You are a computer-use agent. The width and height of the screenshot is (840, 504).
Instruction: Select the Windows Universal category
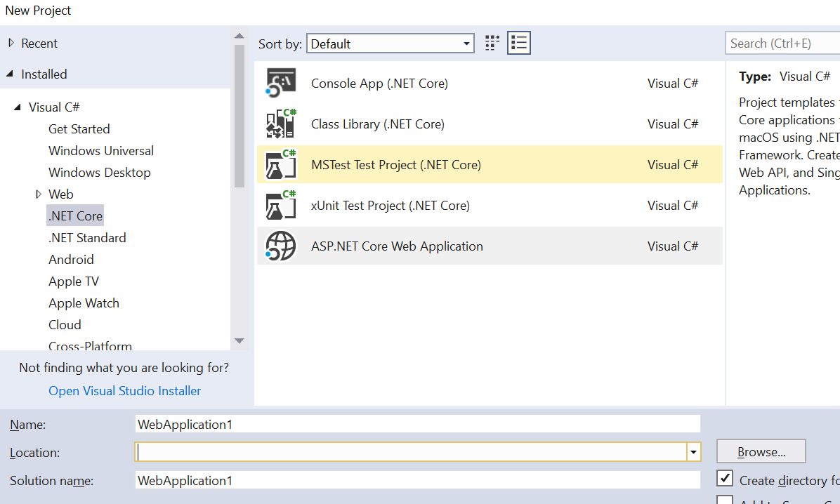pos(100,150)
